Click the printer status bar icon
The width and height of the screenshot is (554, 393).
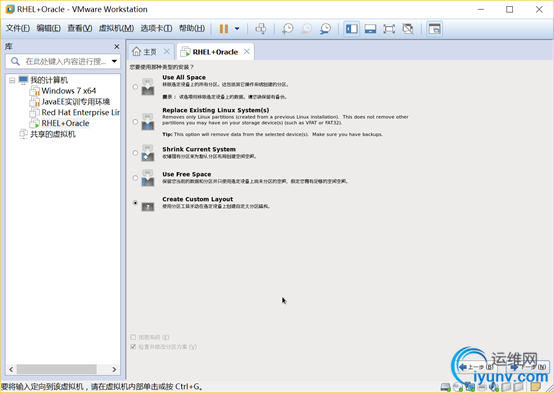point(482,387)
